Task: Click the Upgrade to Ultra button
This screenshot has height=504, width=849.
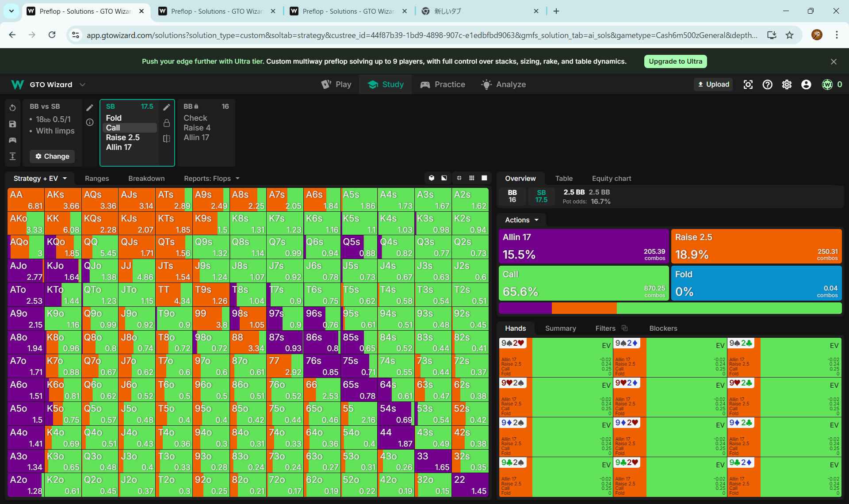Action: (675, 61)
